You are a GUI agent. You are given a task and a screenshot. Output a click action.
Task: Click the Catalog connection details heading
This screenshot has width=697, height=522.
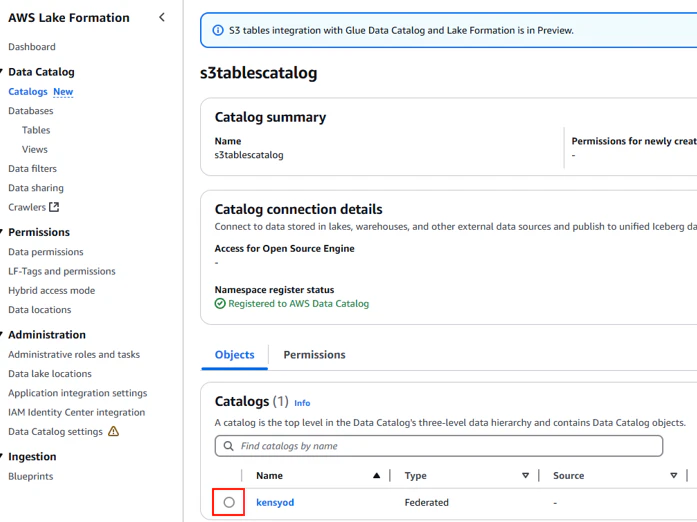(x=299, y=209)
